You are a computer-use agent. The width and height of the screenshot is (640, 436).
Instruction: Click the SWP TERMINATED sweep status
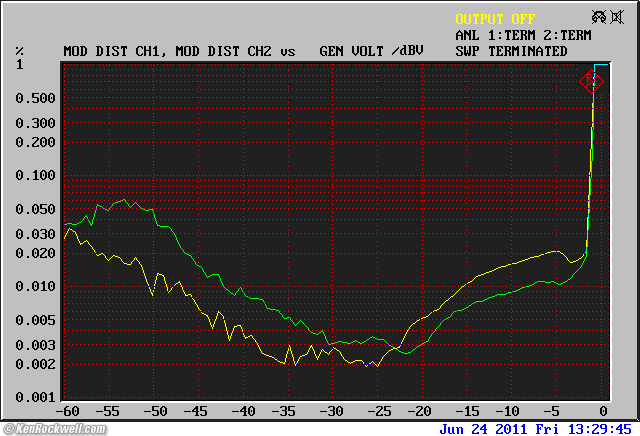pyautogui.click(x=511, y=51)
